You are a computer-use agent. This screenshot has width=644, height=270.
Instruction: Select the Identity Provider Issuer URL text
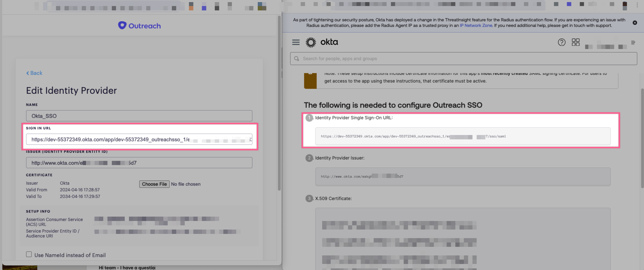(x=362, y=177)
